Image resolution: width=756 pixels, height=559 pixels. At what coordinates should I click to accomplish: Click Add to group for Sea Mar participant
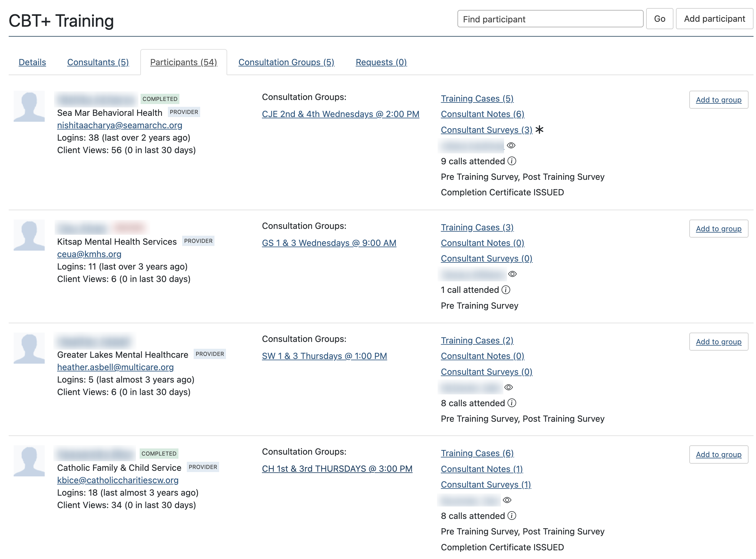[718, 100]
